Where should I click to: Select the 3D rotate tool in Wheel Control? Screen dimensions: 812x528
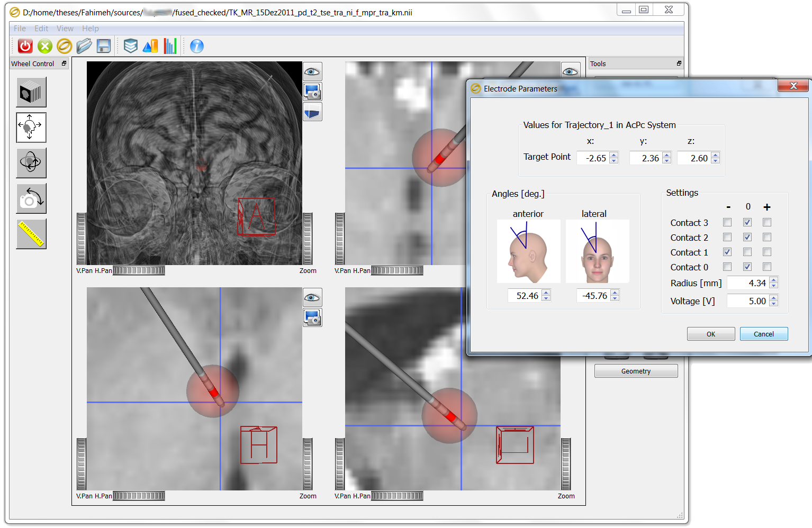coord(31,163)
